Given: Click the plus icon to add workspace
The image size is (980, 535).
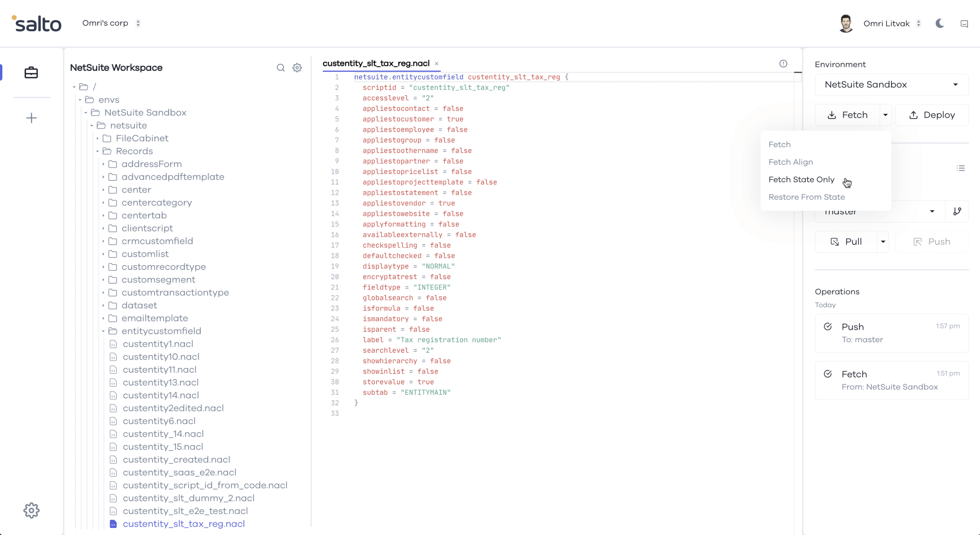Looking at the screenshot, I should point(31,118).
